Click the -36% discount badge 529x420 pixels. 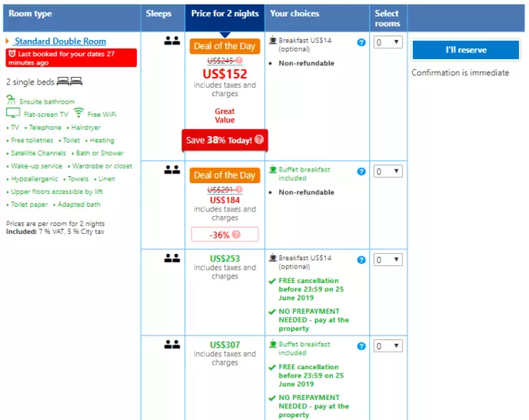[x=225, y=235]
